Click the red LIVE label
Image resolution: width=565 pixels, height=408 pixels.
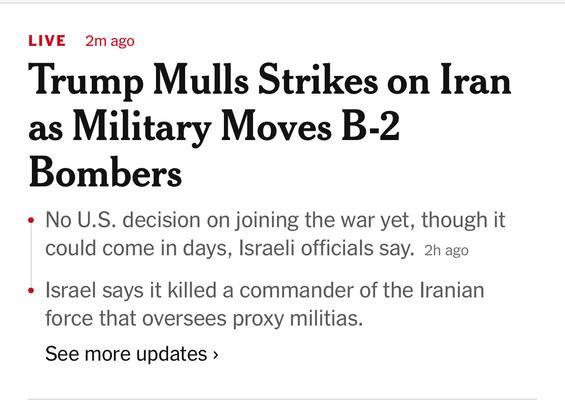coord(47,41)
